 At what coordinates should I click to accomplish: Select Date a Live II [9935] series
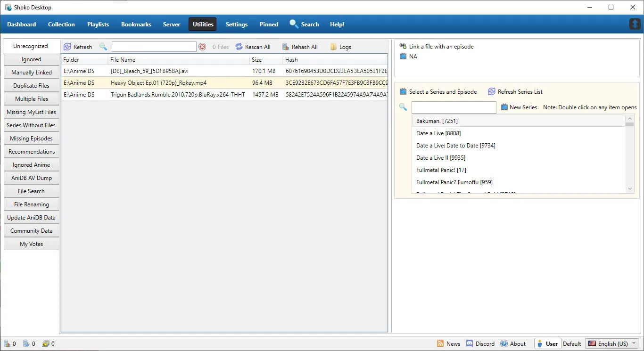click(519, 158)
